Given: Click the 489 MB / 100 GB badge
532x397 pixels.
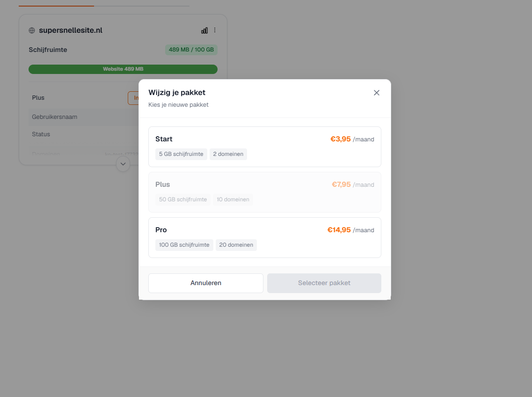Looking at the screenshot, I should [191, 50].
